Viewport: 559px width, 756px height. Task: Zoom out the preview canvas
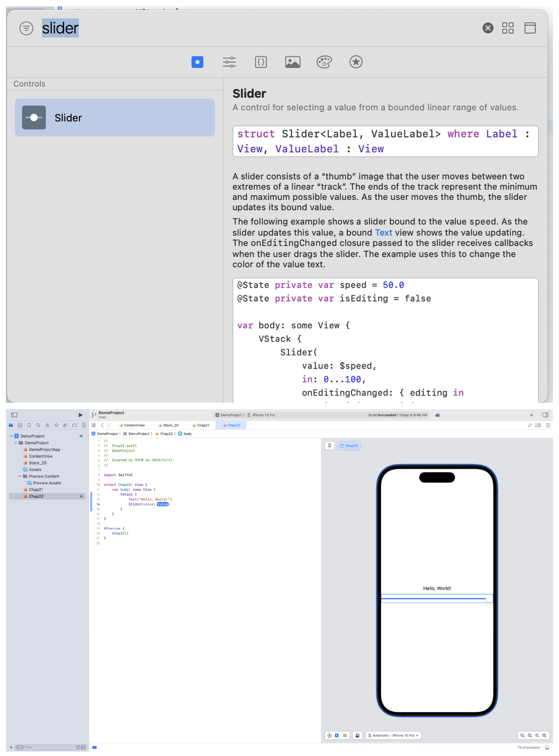coord(523,736)
